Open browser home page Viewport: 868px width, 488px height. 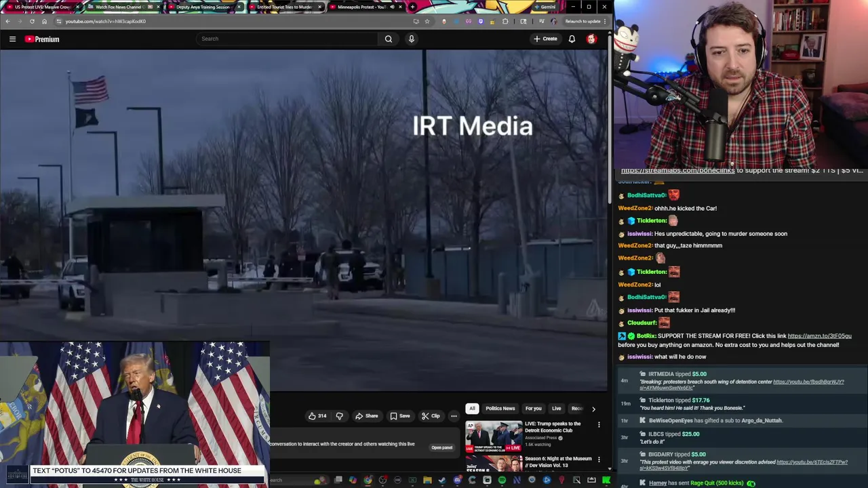coord(45,21)
